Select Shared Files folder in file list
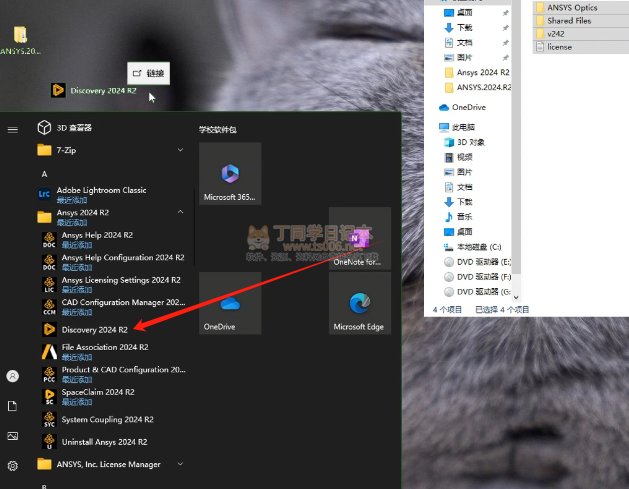The width and height of the screenshot is (629, 489). click(580, 21)
